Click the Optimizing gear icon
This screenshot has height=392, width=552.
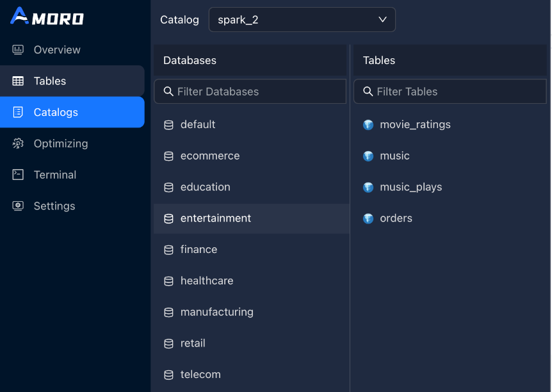(x=18, y=143)
